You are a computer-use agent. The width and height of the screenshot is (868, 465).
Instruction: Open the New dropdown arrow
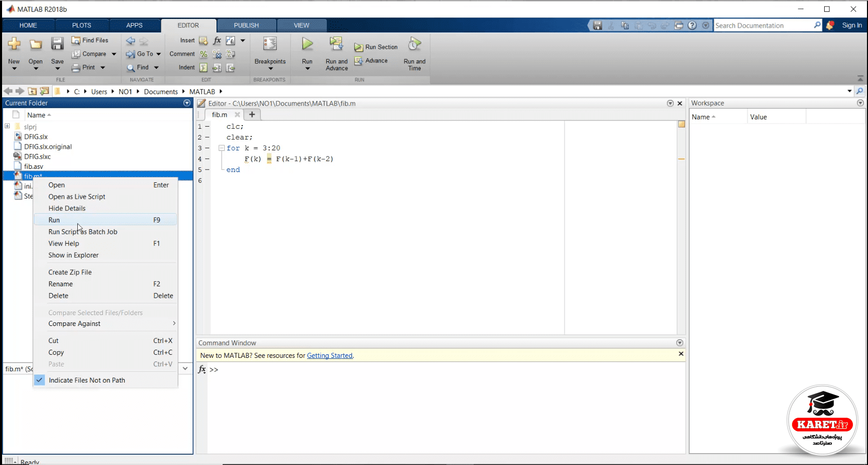(14, 68)
